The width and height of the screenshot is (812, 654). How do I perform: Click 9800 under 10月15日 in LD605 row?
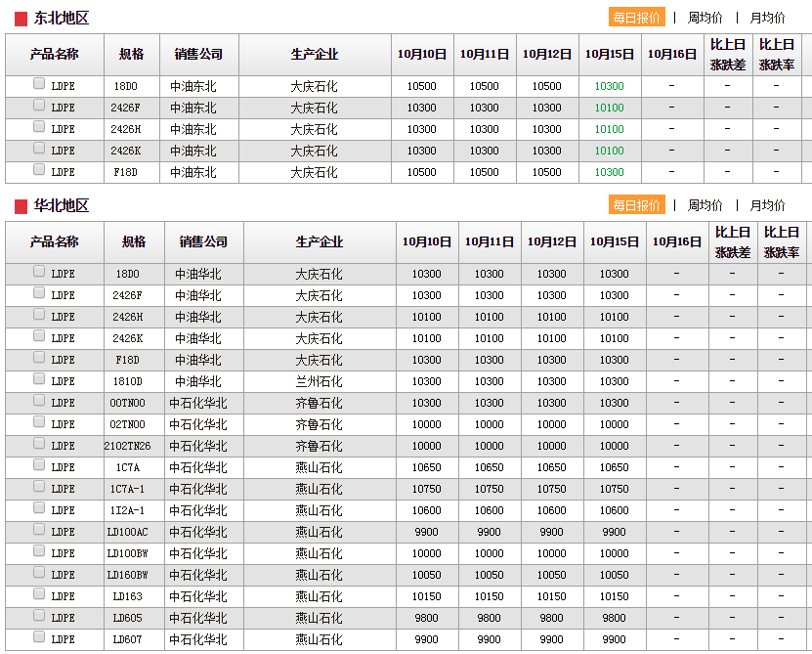[615, 618]
